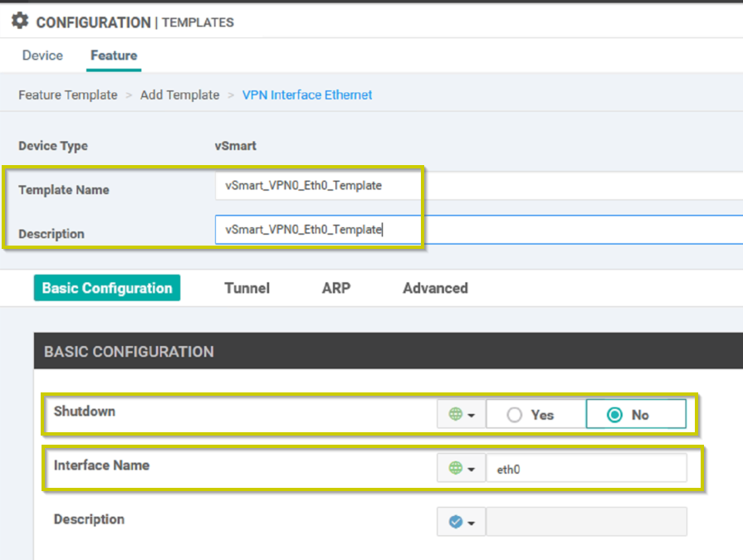Switch to the Device tab
The height and width of the screenshot is (560, 743).
coord(42,56)
